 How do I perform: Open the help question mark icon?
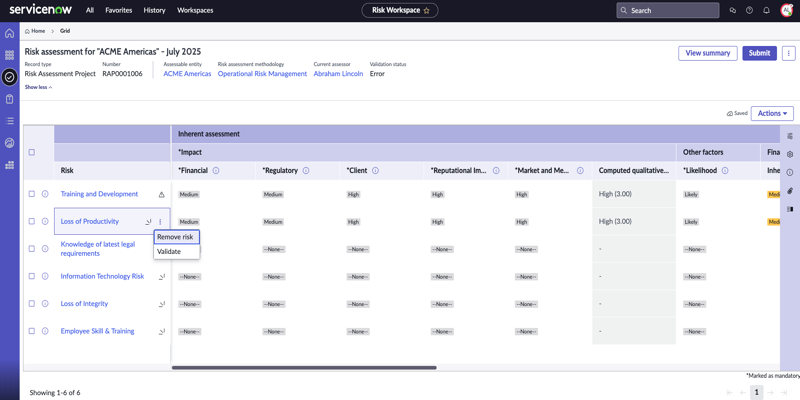[749, 10]
